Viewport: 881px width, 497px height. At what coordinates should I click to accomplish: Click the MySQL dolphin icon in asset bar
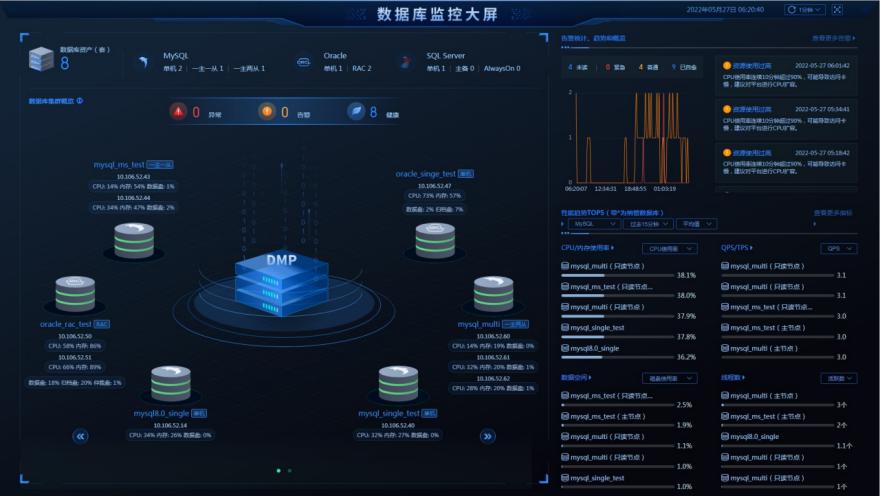[144, 62]
